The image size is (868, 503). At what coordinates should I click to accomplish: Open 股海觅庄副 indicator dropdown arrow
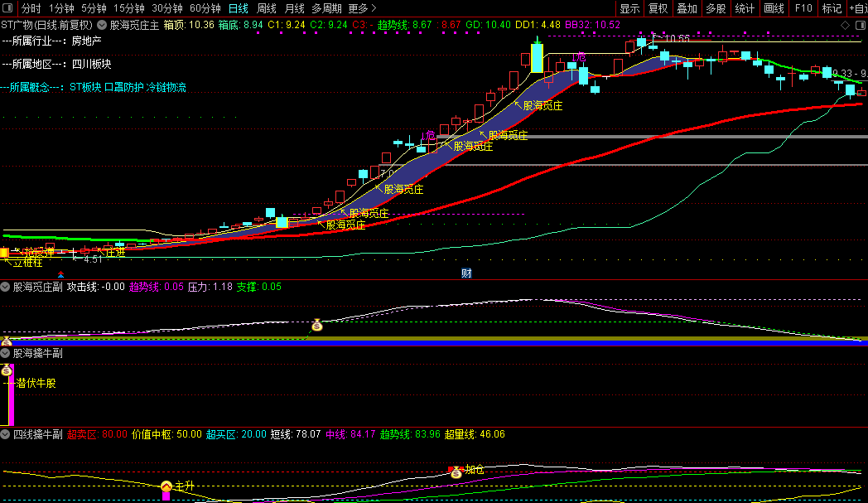pyautogui.click(x=5, y=287)
